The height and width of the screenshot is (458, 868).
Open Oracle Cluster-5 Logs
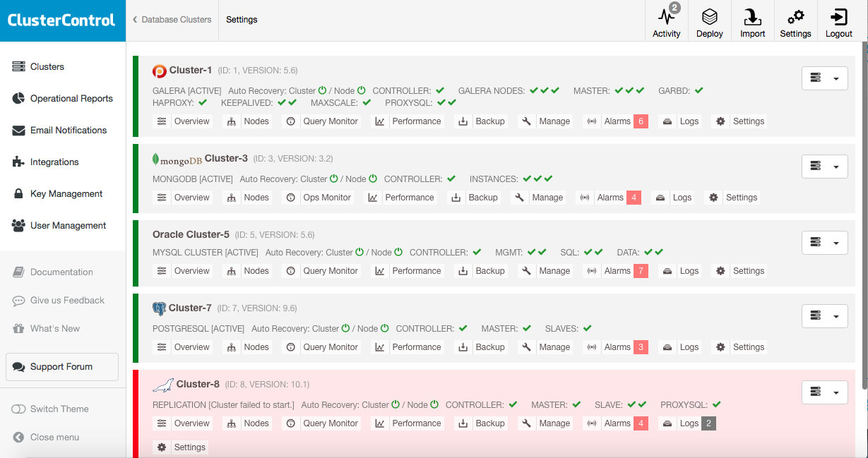681,271
